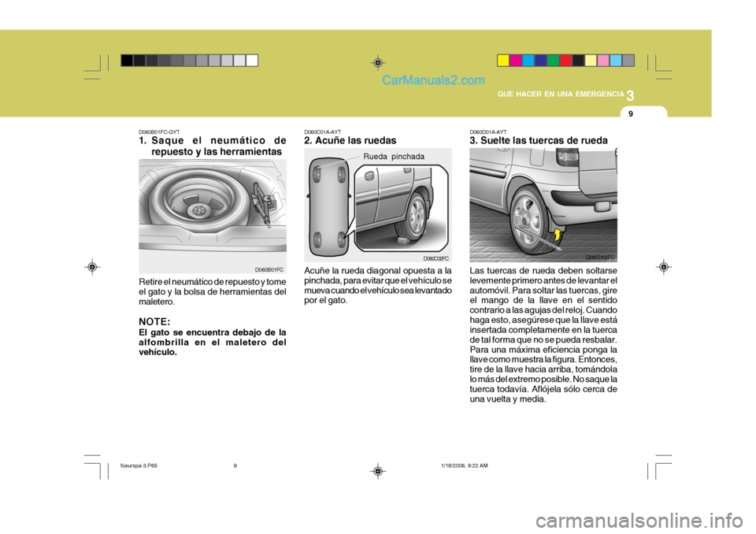Click the carmanualsonline.info watermark link
The width and height of the screenshot is (756, 534).
coord(639,521)
